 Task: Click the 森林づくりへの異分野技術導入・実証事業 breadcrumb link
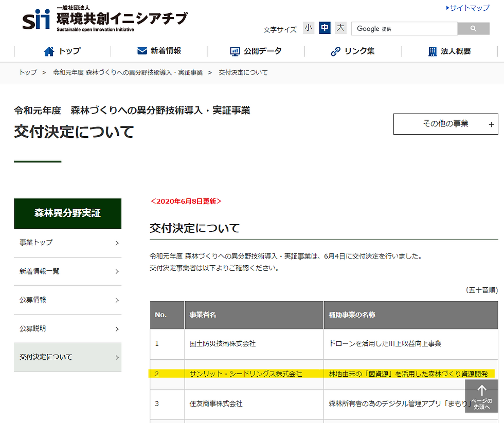click(x=128, y=72)
